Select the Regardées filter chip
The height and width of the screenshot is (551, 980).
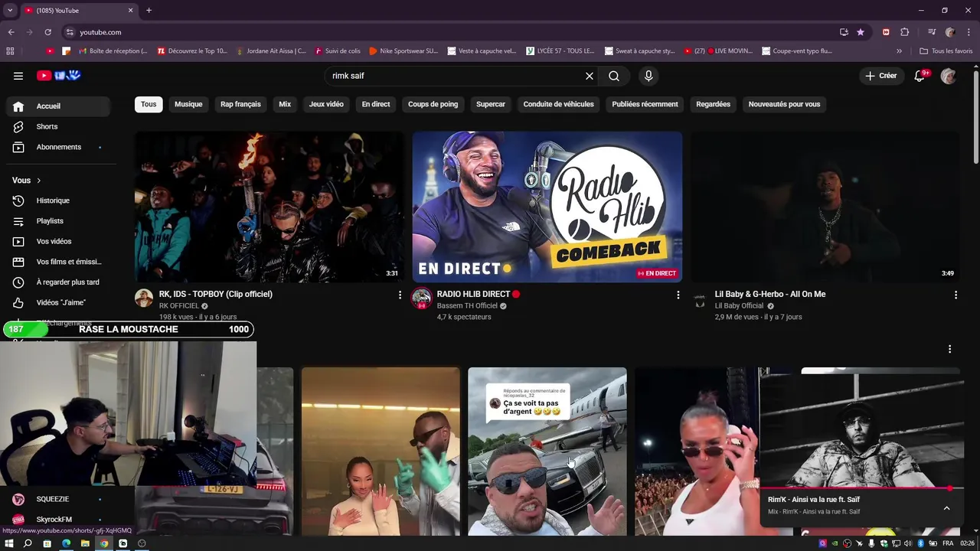pos(713,104)
